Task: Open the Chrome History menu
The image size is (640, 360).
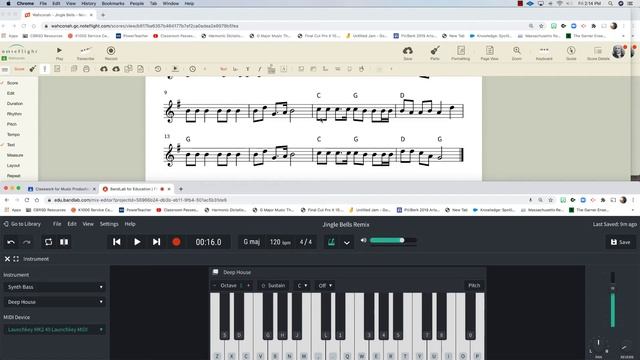Action: [88, 3]
